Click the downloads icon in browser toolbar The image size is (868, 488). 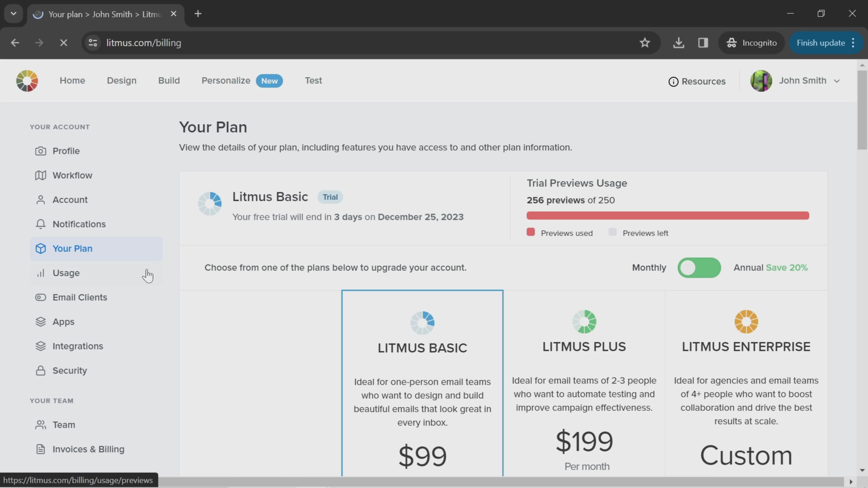pyautogui.click(x=679, y=42)
